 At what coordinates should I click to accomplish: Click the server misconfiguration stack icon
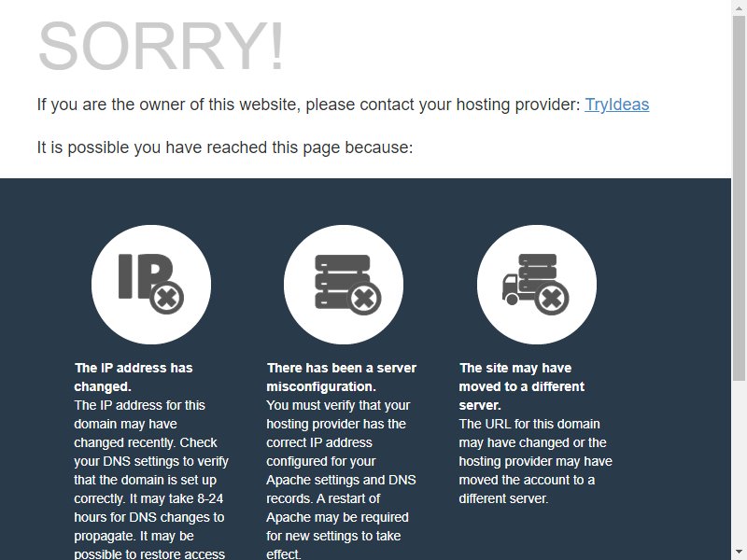tap(344, 285)
